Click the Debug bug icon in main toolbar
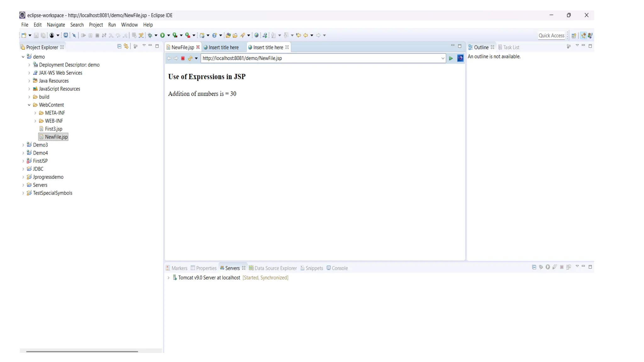The image size is (644, 362). click(150, 36)
